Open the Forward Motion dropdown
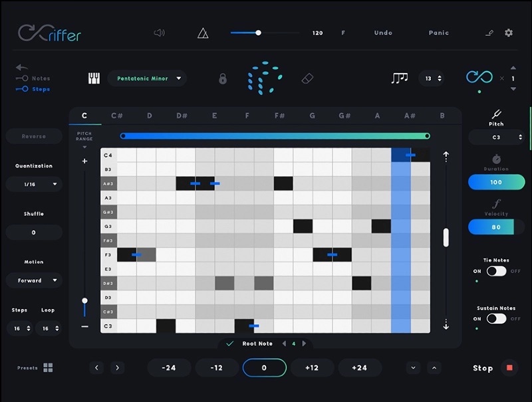 point(34,280)
